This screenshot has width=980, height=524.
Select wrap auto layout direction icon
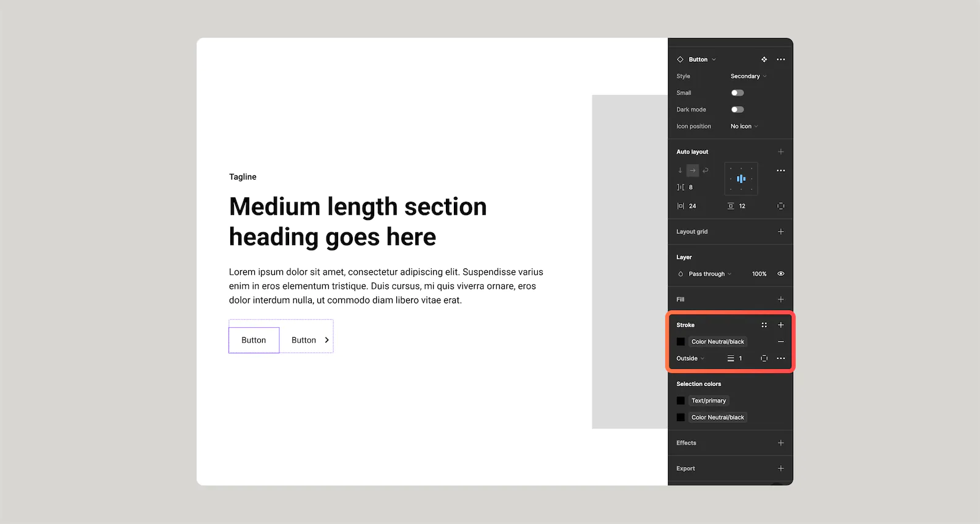coord(706,170)
